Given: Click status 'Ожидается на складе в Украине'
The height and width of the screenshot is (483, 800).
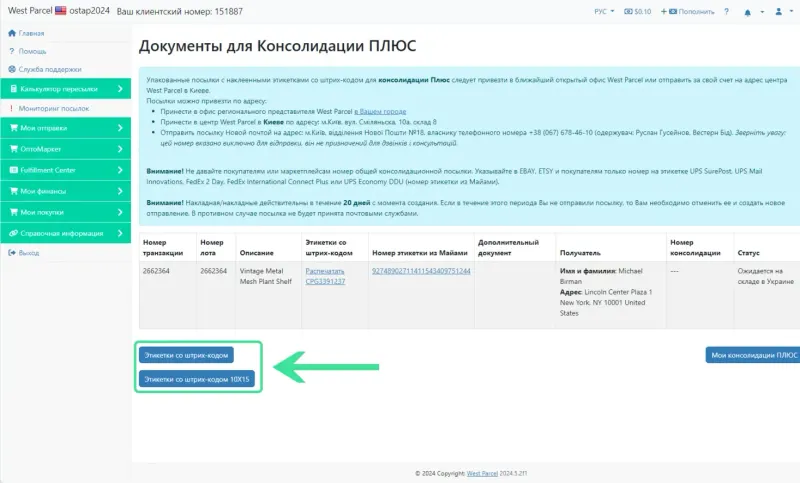Looking at the screenshot, I should pos(765,276).
